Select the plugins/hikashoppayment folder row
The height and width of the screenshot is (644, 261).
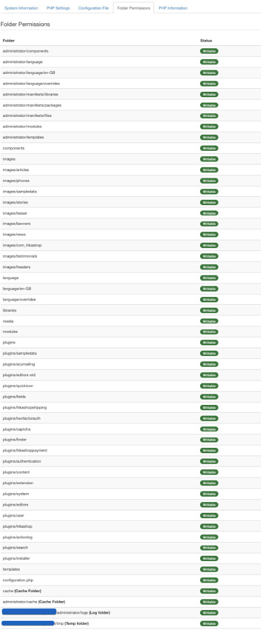[x=130, y=451]
